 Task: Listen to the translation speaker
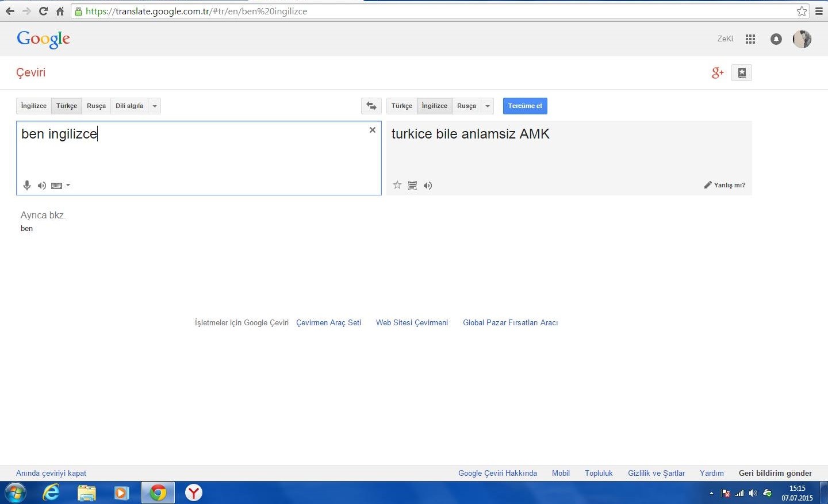coord(428,185)
